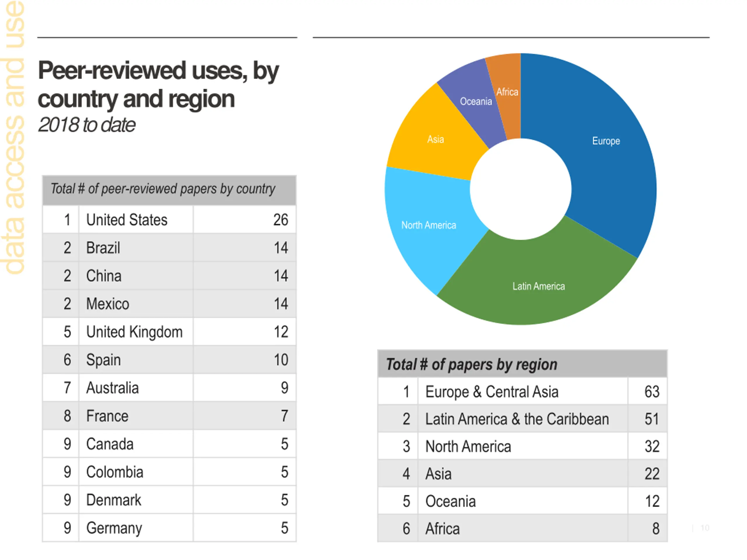Select the 'Colombia' country cell

136,472
